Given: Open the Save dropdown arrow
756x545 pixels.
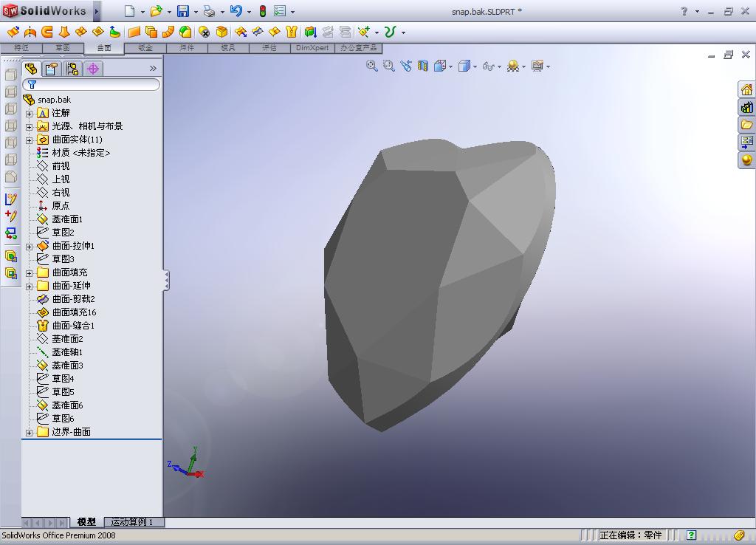Looking at the screenshot, I should coord(196,12).
